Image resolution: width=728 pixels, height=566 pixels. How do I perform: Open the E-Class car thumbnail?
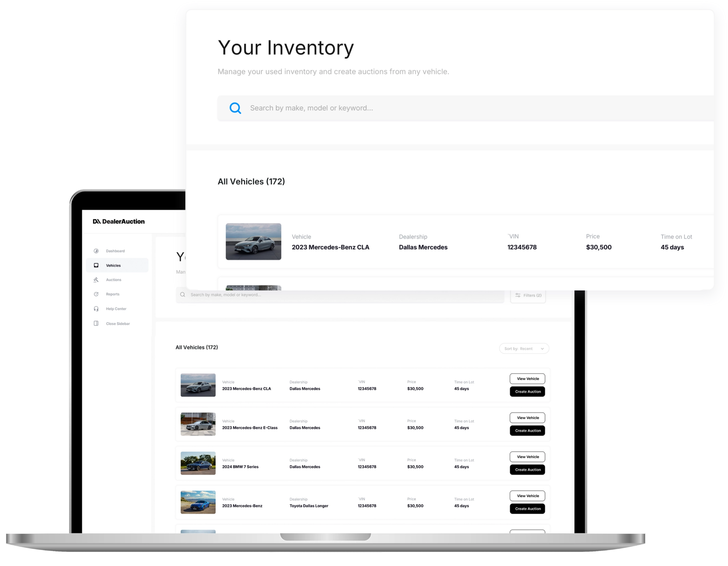pyautogui.click(x=198, y=424)
